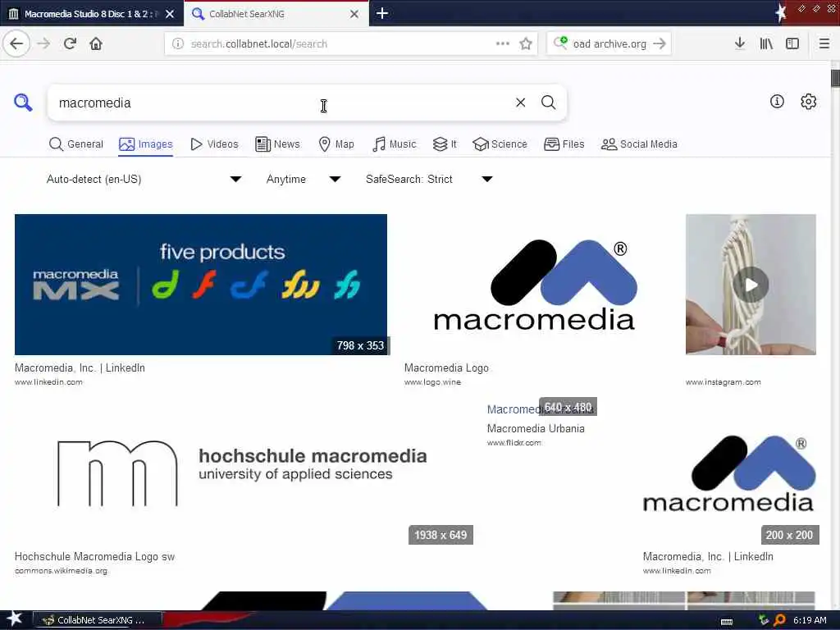
Task: Show site information icon in address bar
Action: point(177,44)
